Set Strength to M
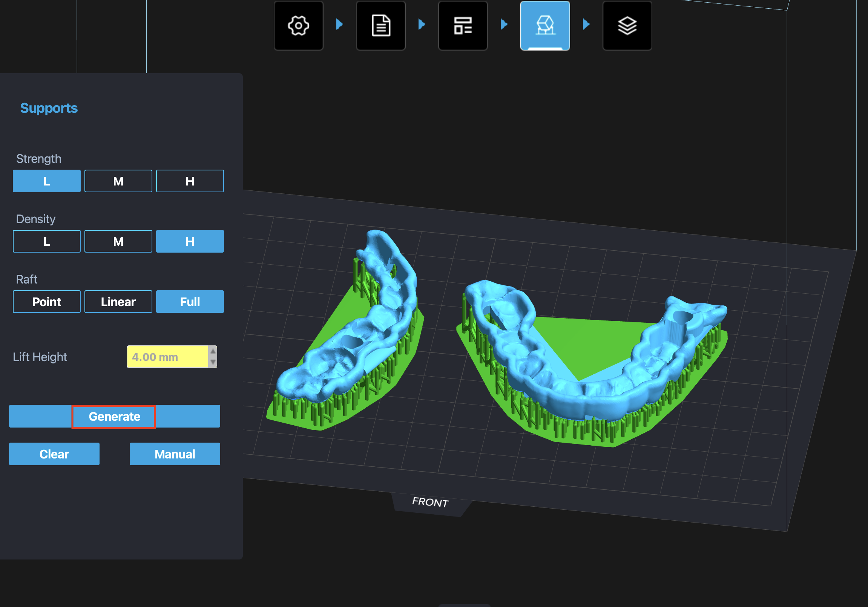868x607 pixels. click(118, 181)
